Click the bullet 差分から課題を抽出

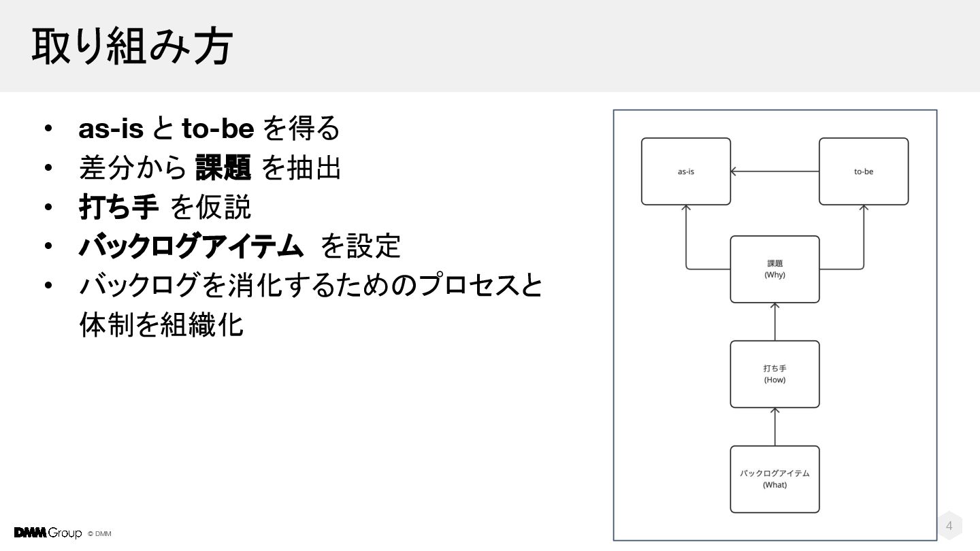(210, 167)
